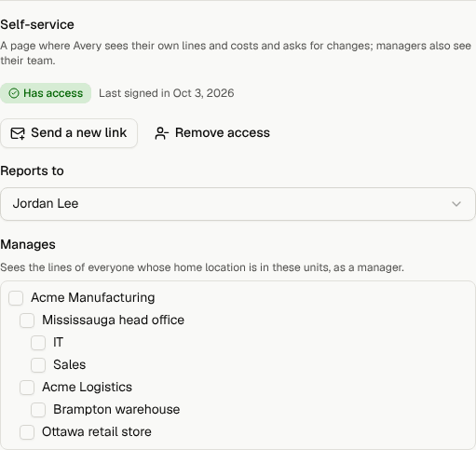Click the Manages heading
Viewport: 476px width, 450px height.
(x=28, y=244)
